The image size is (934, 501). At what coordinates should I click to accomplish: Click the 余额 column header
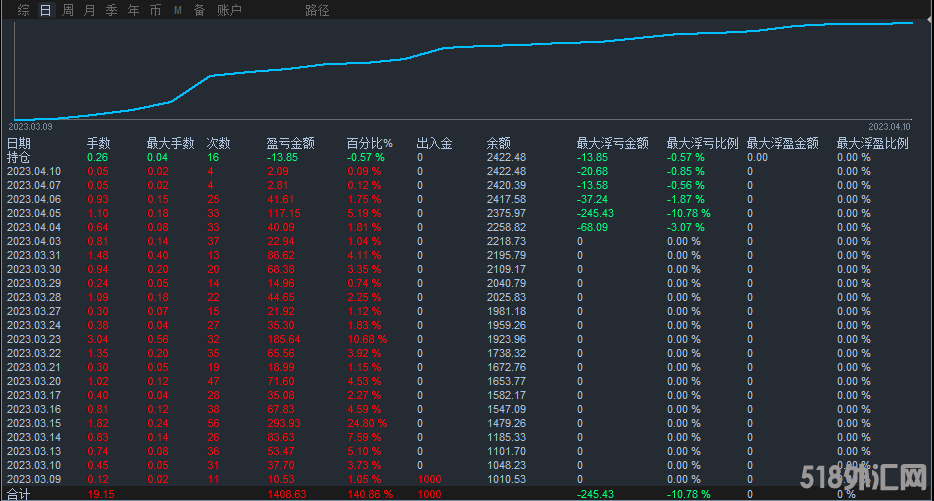click(x=498, y=143)
